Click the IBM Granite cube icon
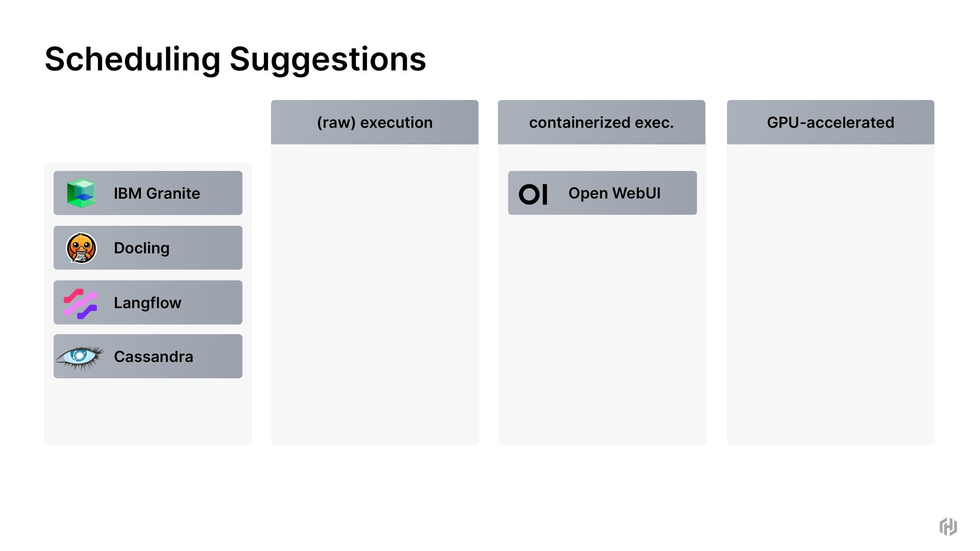Screen dimensions: 980x551 (81, 193)
